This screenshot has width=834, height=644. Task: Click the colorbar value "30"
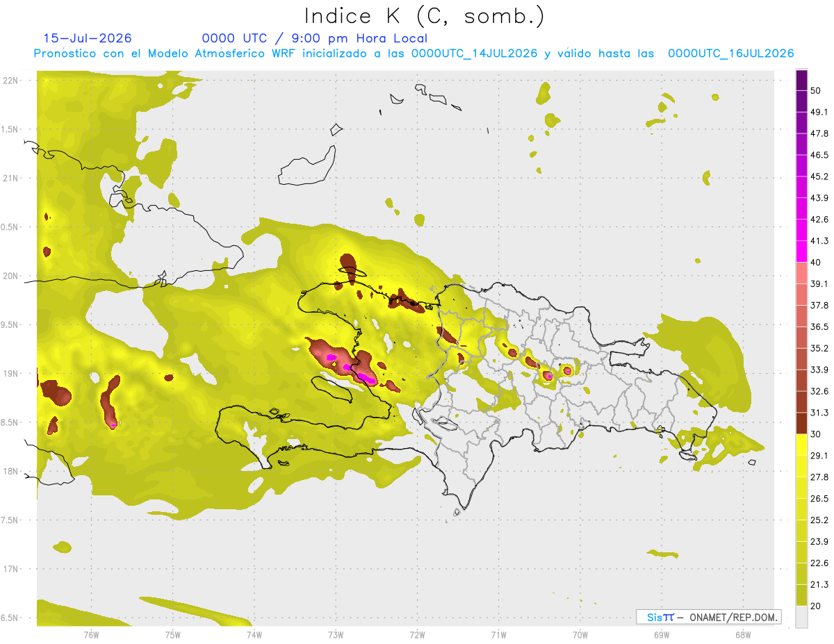pos(816,434)
